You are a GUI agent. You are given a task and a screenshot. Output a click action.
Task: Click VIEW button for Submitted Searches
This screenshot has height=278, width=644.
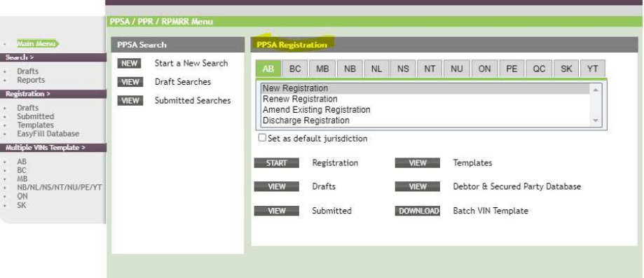tap(130, 101)
